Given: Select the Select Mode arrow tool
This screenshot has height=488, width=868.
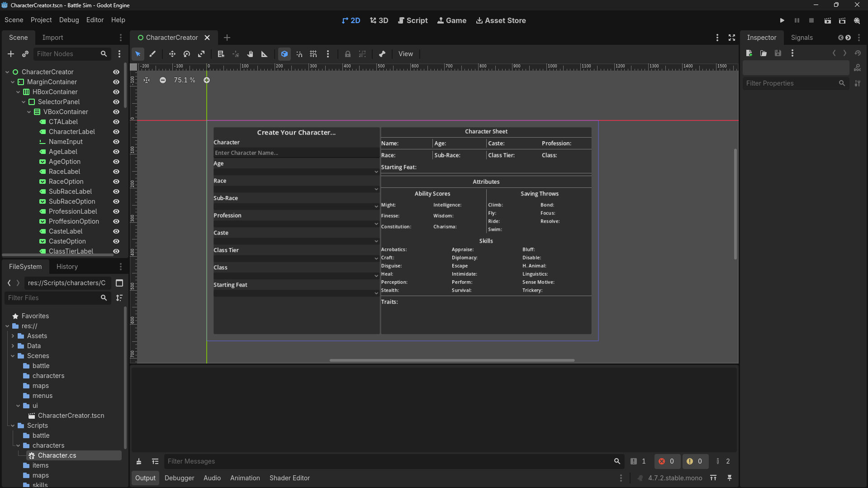Looking at the screenshot, I should click(x=138, y=54).
